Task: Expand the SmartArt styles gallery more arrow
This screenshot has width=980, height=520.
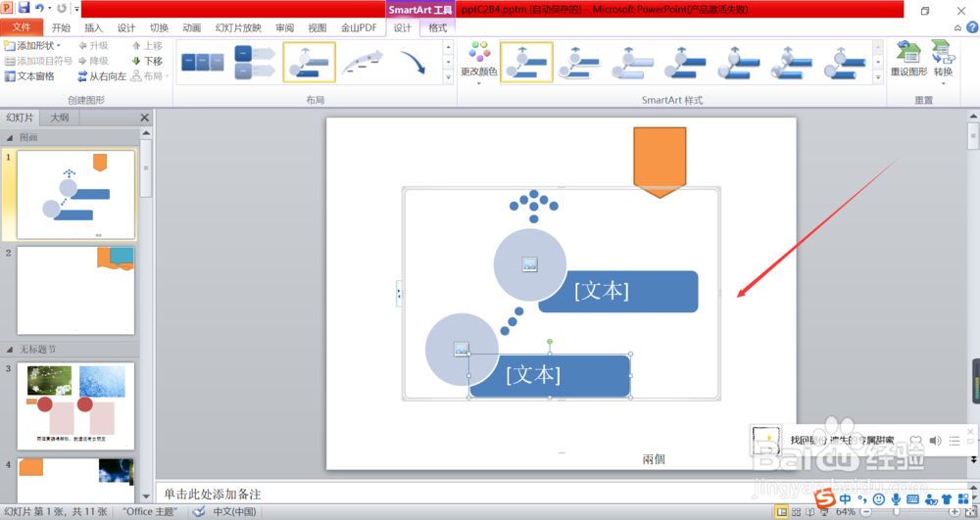Action: 877,77
